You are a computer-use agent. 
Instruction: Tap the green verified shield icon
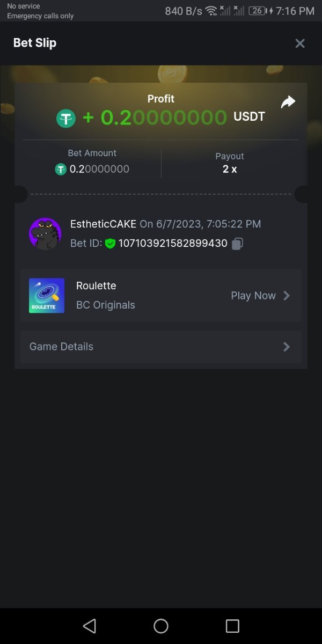point(110,244)
